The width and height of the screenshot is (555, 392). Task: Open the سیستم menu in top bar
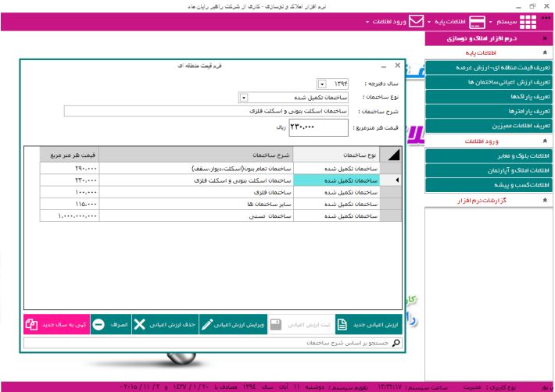(503, 22)
